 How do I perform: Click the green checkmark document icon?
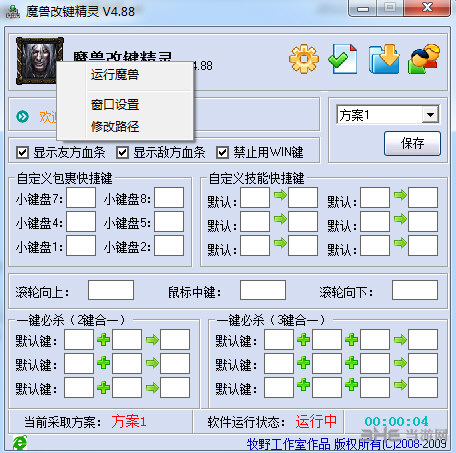343,59
